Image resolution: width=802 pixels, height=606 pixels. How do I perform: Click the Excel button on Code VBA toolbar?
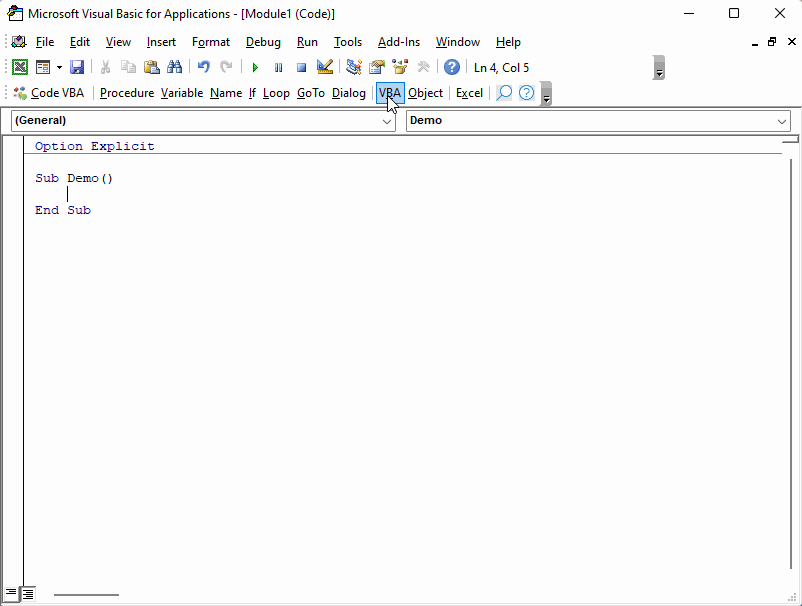[469, 92]
